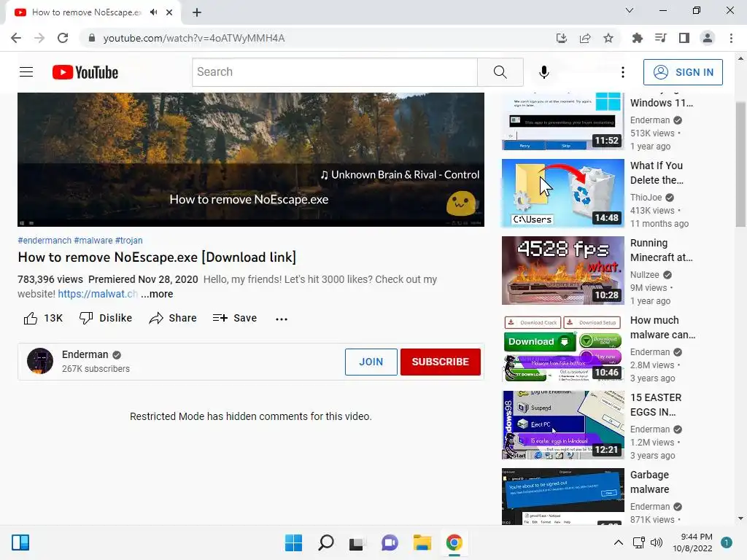View site info via lock icon
This screenshot has height=560, width=747.
click(92, 38)
